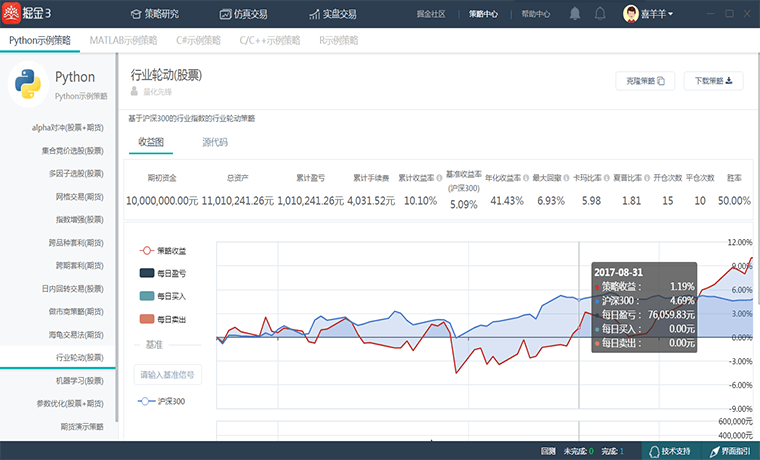
Task: Select 日内回转交易(股票) strategy
Action: pos(72,289)
